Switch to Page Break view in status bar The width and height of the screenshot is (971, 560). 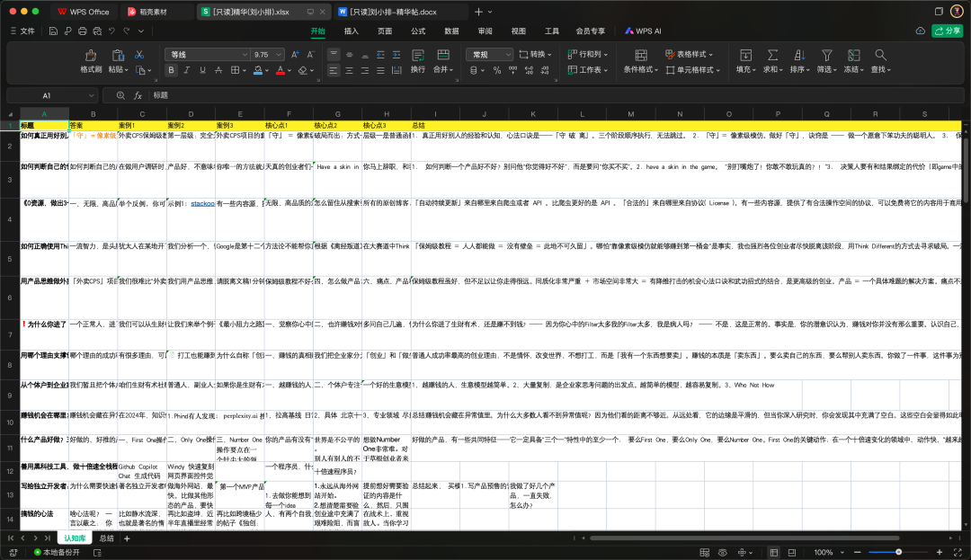click(x=791, y=552)
